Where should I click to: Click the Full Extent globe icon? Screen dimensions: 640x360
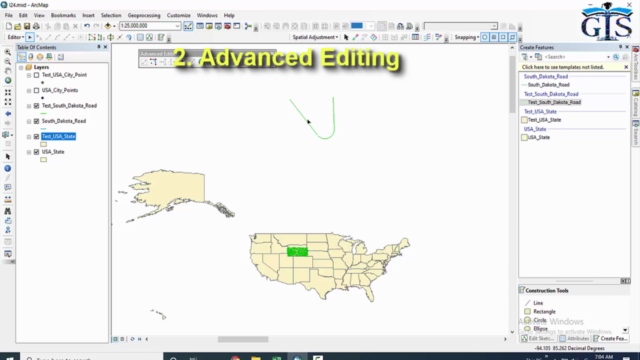tap(8, 80)
